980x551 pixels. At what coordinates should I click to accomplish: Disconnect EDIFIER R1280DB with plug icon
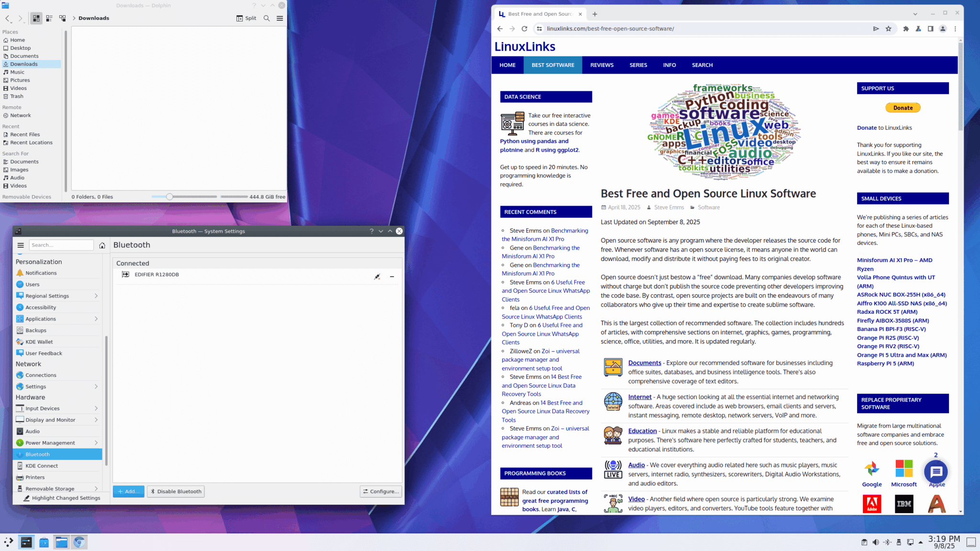click(377, 276)
